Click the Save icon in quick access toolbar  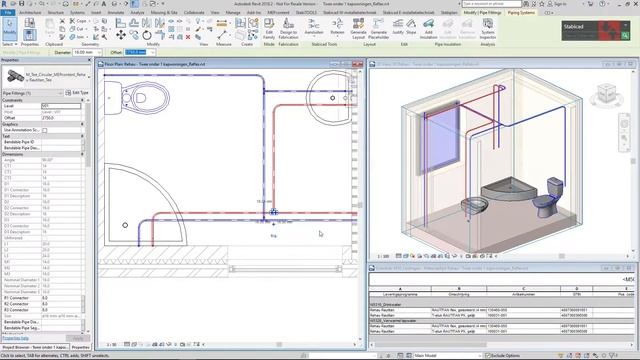22,4
